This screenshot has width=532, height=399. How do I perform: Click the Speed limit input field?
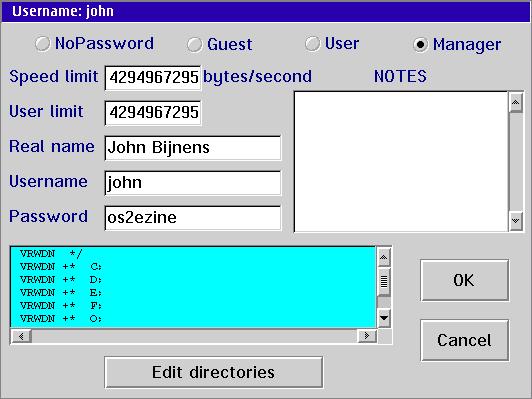click(153, 78)
